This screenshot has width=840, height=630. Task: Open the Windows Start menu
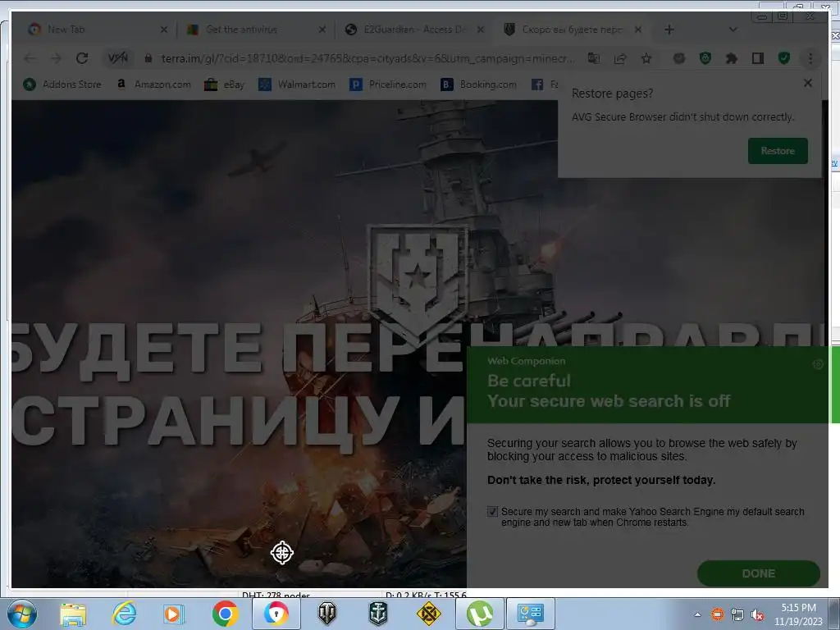tap(21, 614)
